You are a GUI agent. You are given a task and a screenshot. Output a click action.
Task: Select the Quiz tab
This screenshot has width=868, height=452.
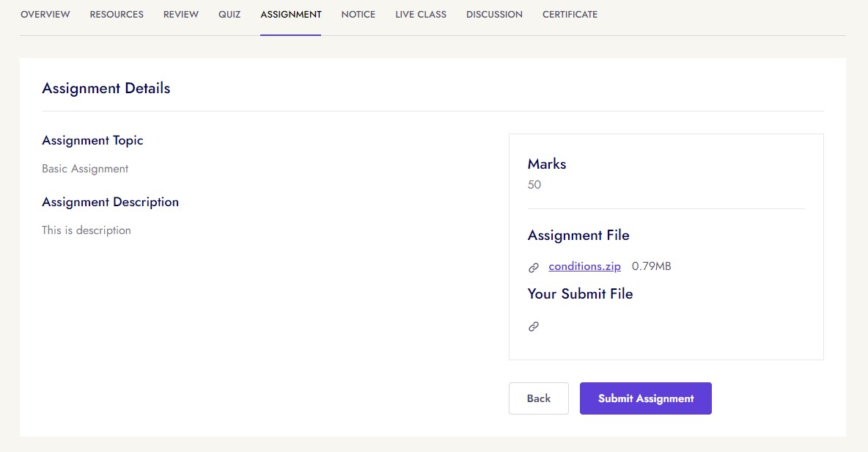[x=229, y=15]
